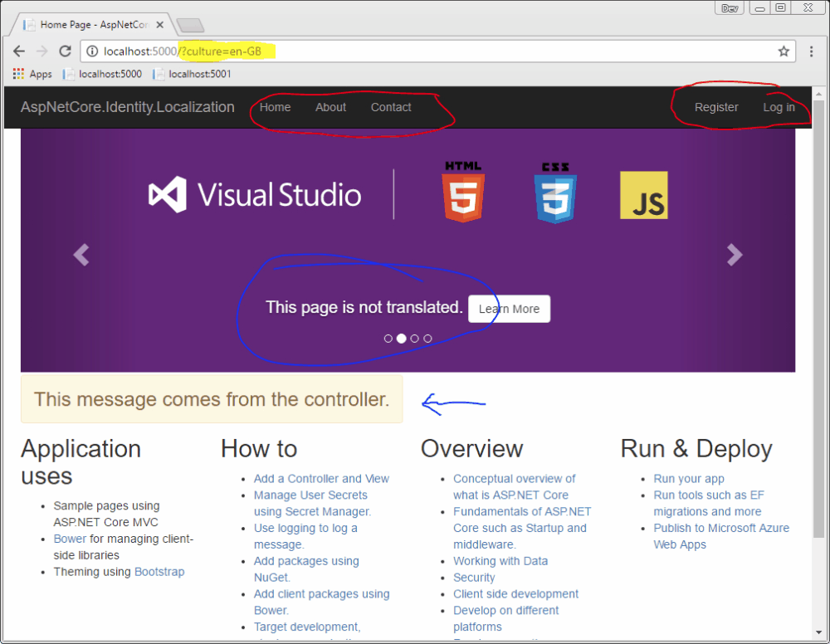
Task: Select the HTML5 logo in the carousel
Action: [462, 193]
